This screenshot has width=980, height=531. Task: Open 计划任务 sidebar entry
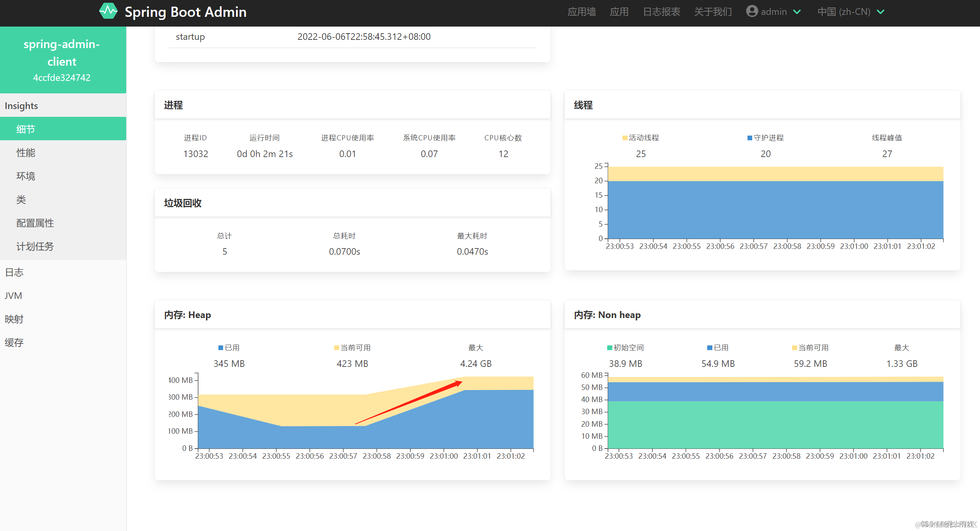click(35, 247)
